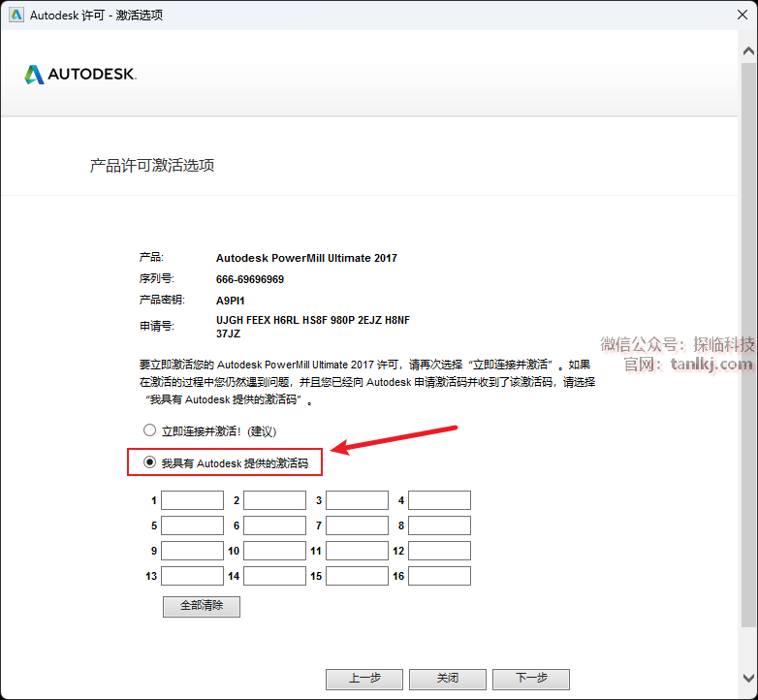Click activation code field 10
This screenshot has height=700, width=758.
274,551
